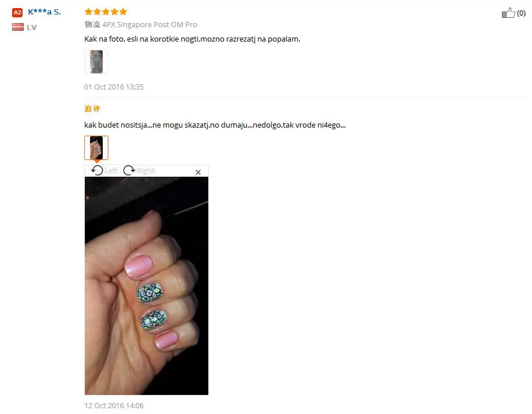This screenshot has height=414, width=532.
Task: Click the 12 Oct 2016 follow-up date
Action: click(x=114, y=405)
